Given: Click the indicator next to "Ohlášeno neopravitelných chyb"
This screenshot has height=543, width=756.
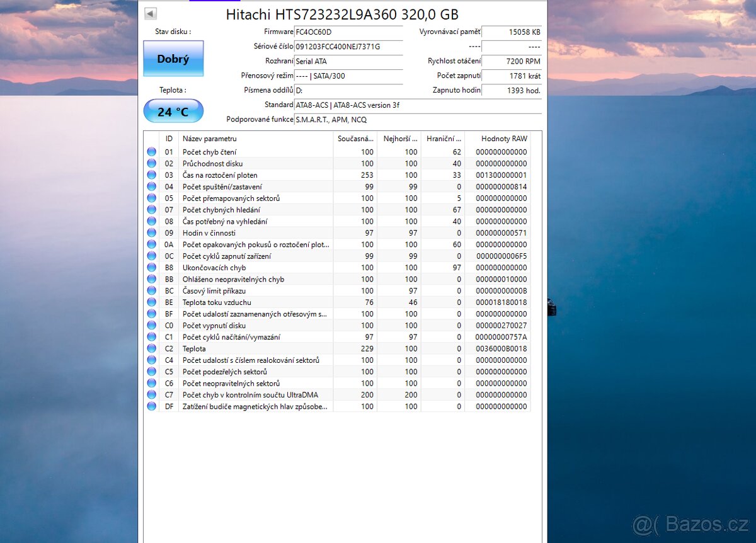Looking at the screenshot, I should [x=151, y=279].
